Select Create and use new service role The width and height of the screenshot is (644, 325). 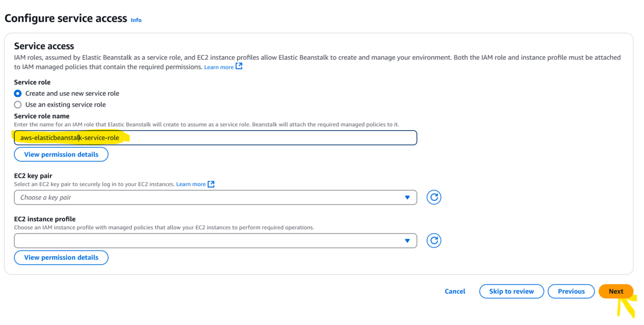point(18,93)
